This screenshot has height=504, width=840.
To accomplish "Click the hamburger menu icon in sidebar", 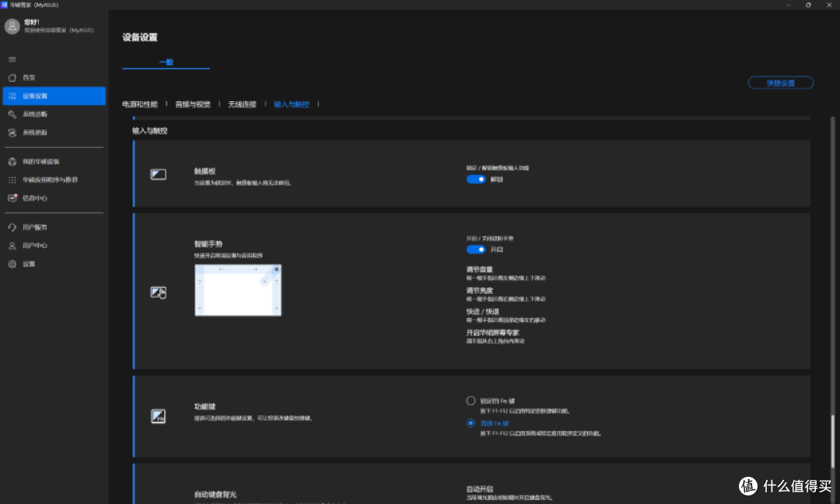I will point(12,59).
